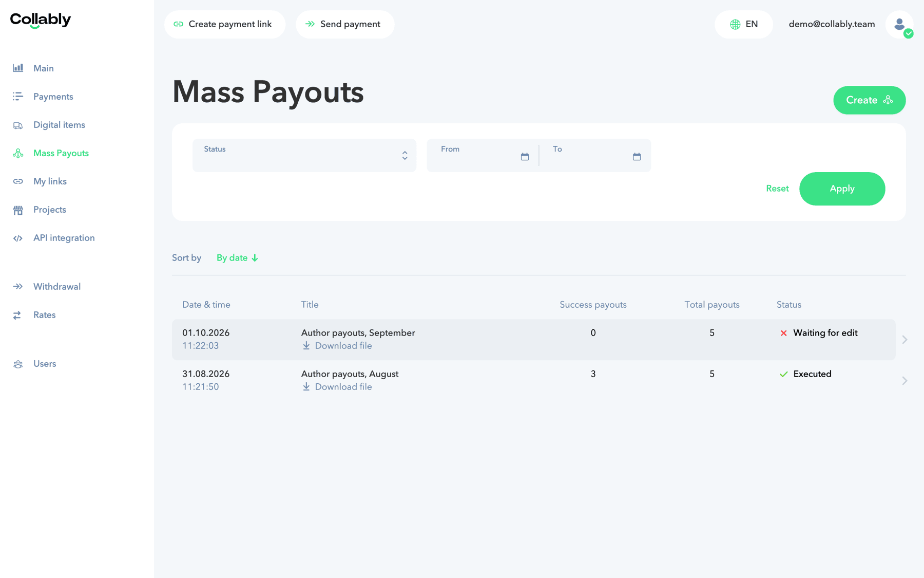Go to Main in sidebar
924x578 pixels.
tap(44, 68)
